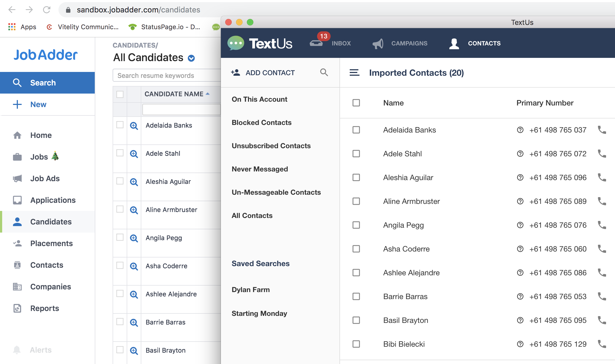Toggle the Candidate Name sort arrow
Screen dimensions: 615x364
tap(208, 94)
